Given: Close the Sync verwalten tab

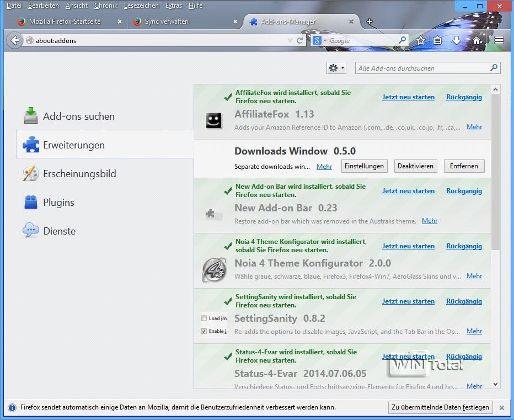Looking at the screenshot, I should (x=235, y=22).
